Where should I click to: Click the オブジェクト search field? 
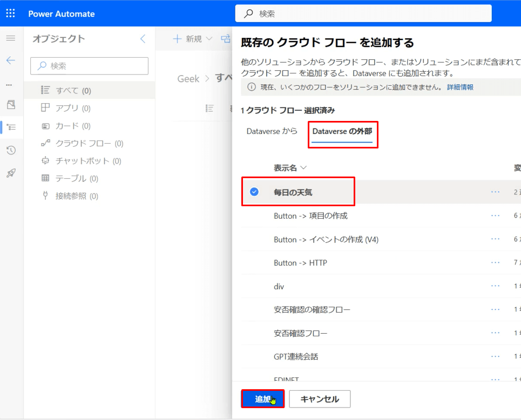click(x=89, y=66)
